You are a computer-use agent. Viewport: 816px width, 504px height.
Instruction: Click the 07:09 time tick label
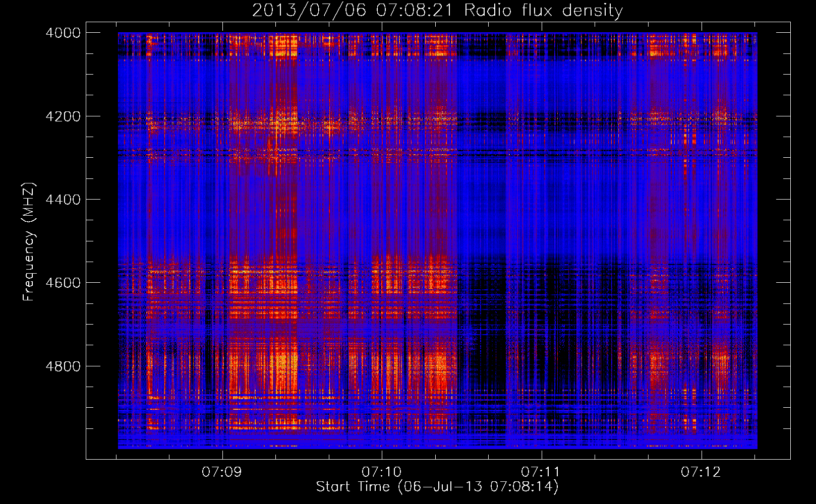tap(222, 472)
